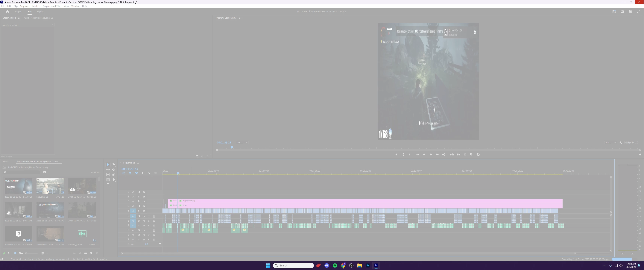Select the Type tool
The height and width of the screenshot is (270, 644).
coord(108,185)
